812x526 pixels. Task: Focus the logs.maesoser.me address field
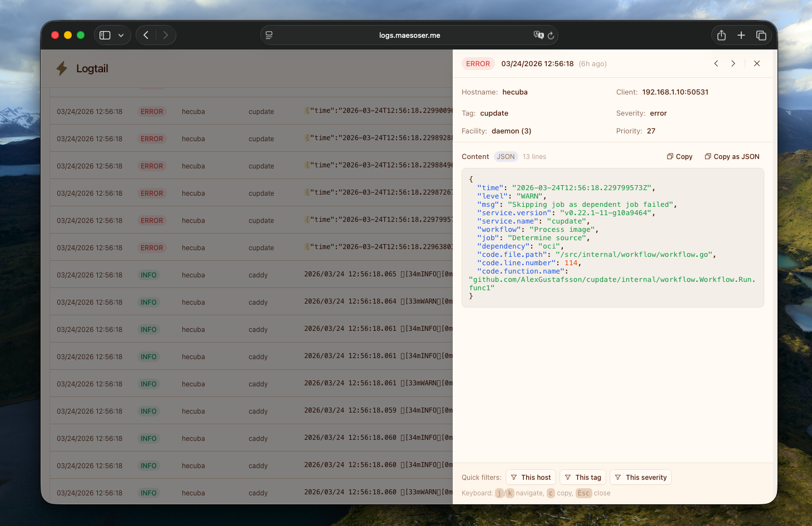(x=409, y=35)
